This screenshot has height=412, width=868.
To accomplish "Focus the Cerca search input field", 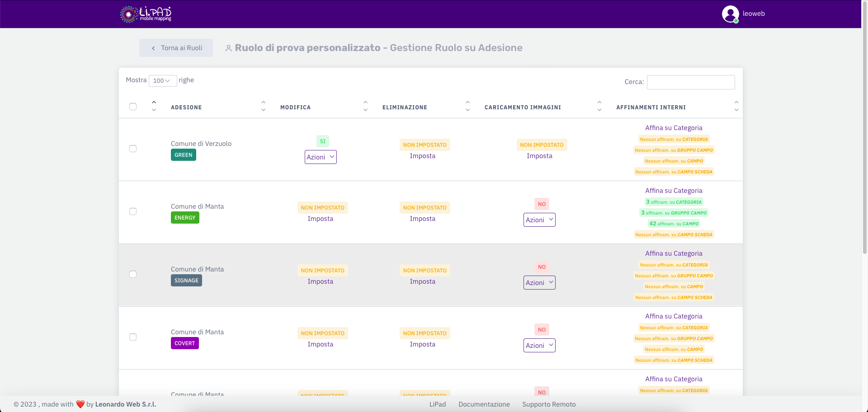I will pyautogui.click(x=690, y=82).
